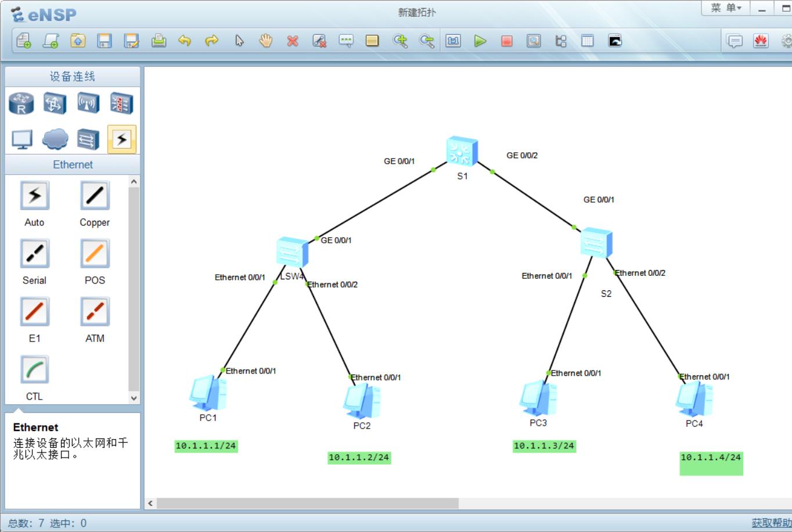Open the forum chat bubble icon
792x532 pixels.
[x=735, y=41]
